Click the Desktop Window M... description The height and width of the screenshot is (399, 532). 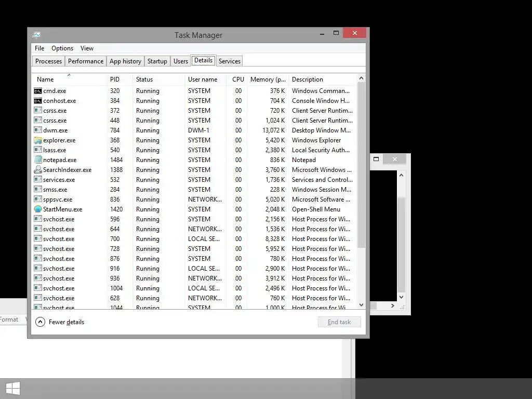(x=321, y=130)
